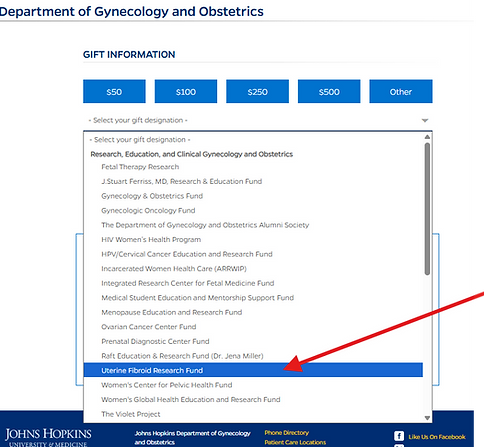
Task: Click the dropdown arrow of gift designation
Action: click(x=425, y=120)
